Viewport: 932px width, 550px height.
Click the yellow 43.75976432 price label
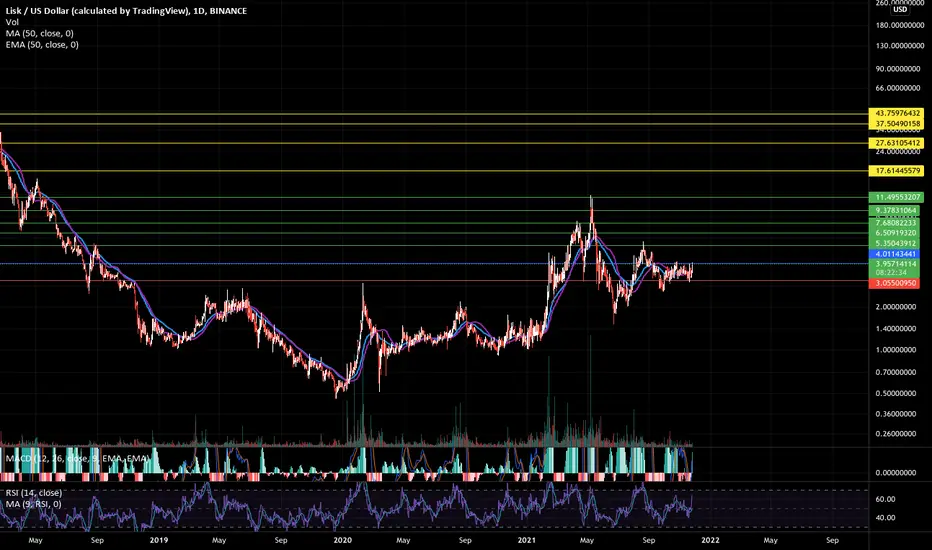click(898, 113)
